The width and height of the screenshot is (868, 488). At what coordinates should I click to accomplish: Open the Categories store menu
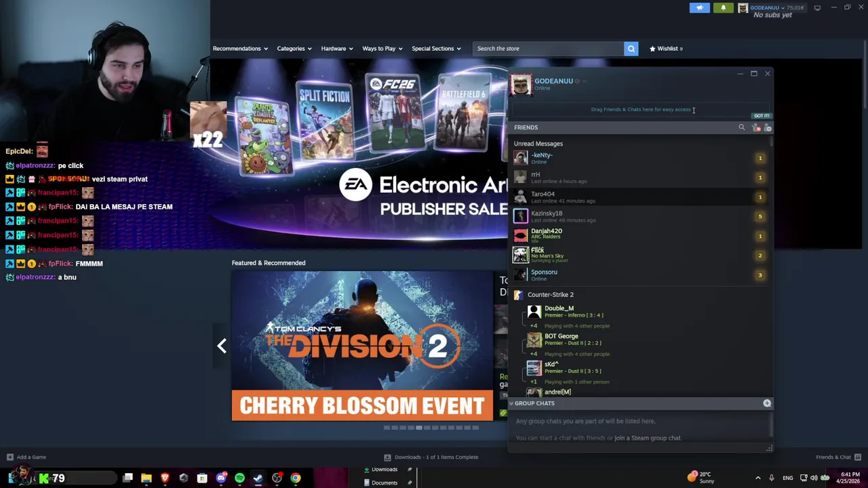[294, 48]
